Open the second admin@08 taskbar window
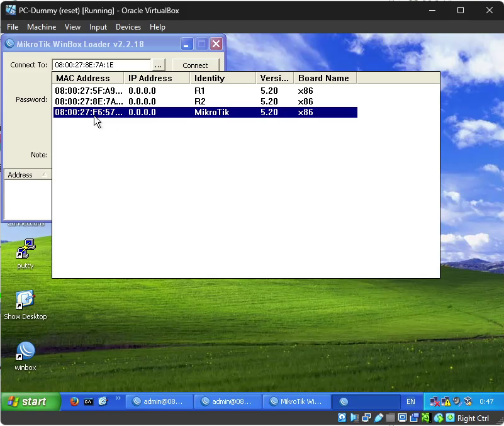Viewport: 504px width, 426px height. coord(228,401)
